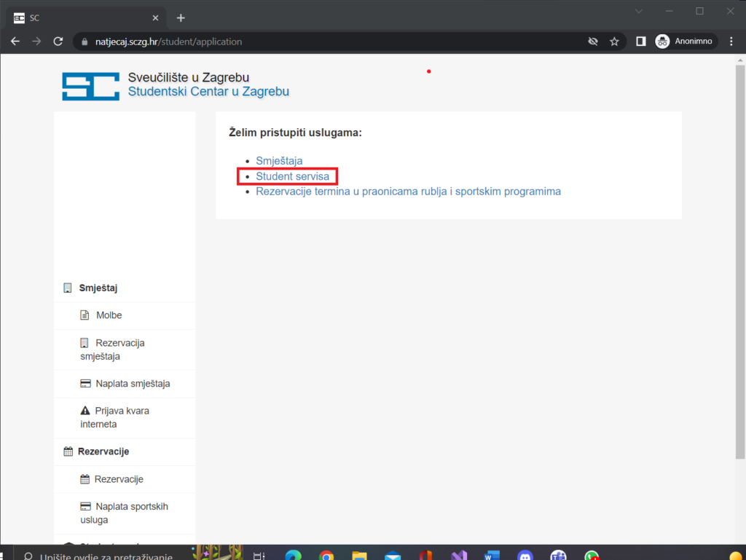The height and width of the screenshot is (560, 746).
Task: Click the warning icon beside Prijava kvara interneta
Action: tap(85, 411)
